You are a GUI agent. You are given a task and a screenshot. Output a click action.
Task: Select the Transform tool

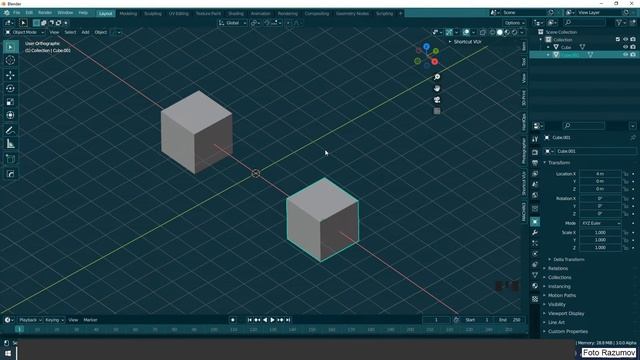tap(10, 116)
